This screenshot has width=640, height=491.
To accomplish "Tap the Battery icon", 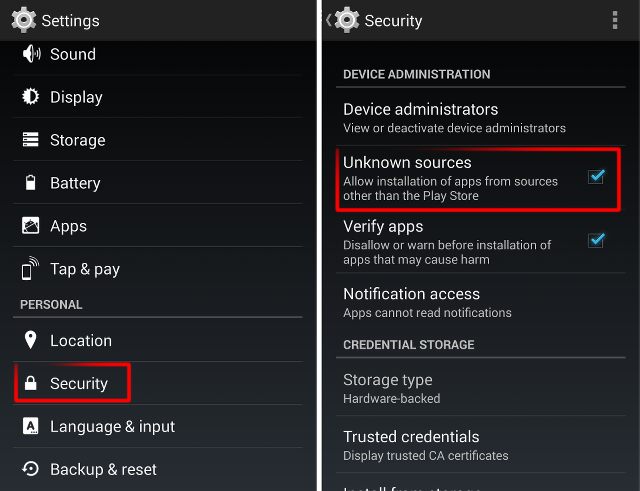I will point(31,183).
